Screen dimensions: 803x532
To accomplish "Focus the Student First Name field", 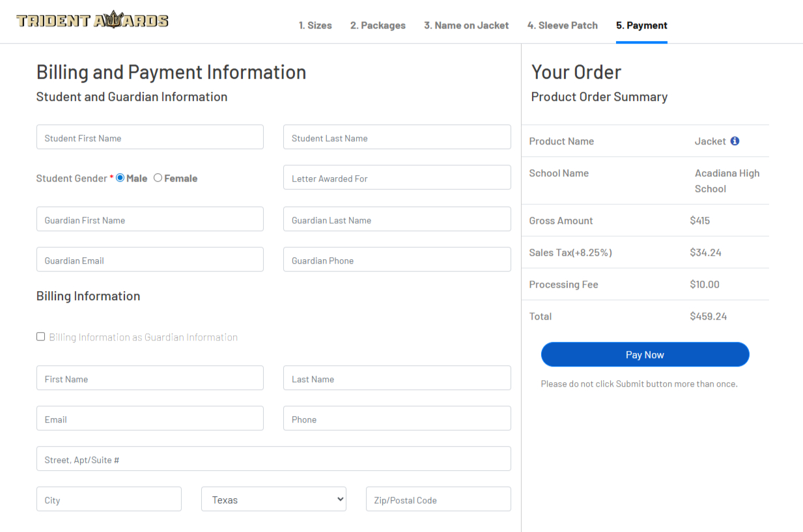I will tap(150, 137).
